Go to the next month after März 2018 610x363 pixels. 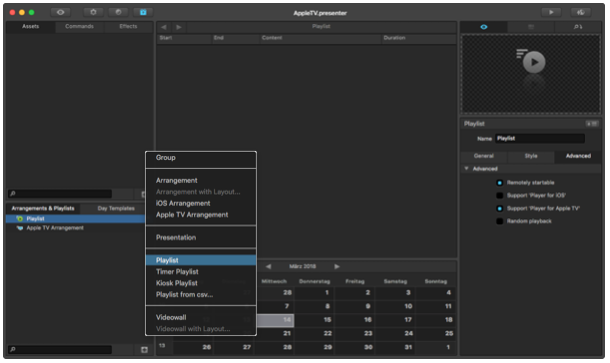(337, 267)
